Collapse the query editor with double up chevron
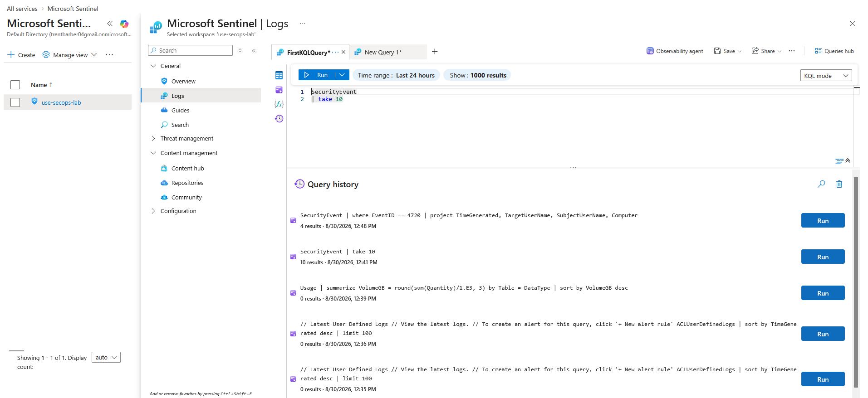Image resolution: width=868 pixels, height=398 pixels. [848, 160]
